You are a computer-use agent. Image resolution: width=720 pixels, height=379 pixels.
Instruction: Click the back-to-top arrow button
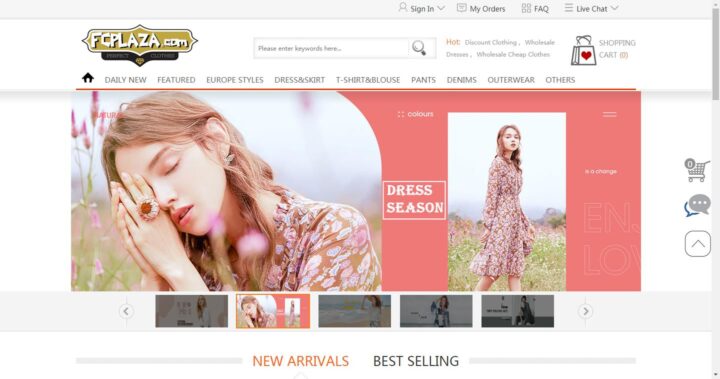[698, 243]
